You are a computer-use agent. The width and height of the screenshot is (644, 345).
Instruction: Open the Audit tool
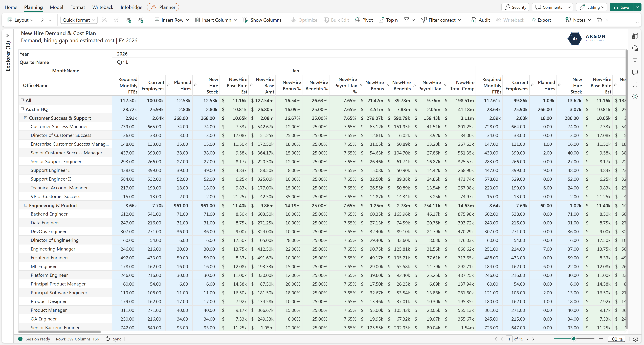(x=480, y=20)
